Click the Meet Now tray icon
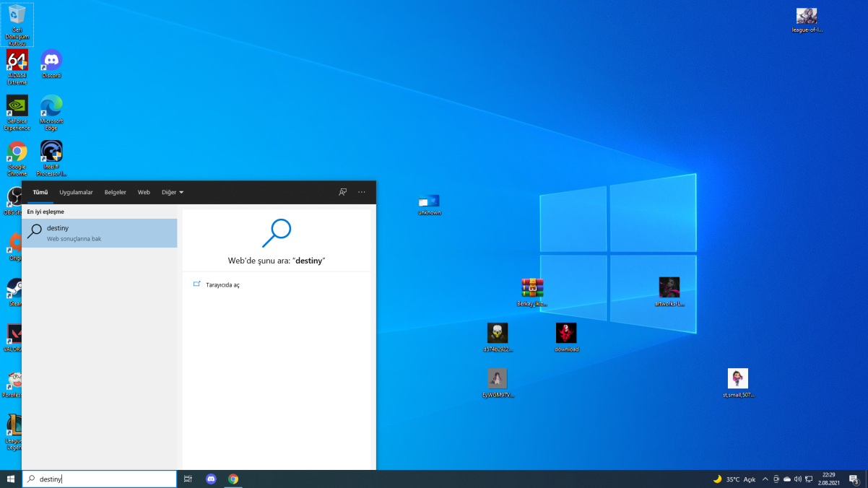The height and width of the screenshot is (488, 868). click(776, 479)
